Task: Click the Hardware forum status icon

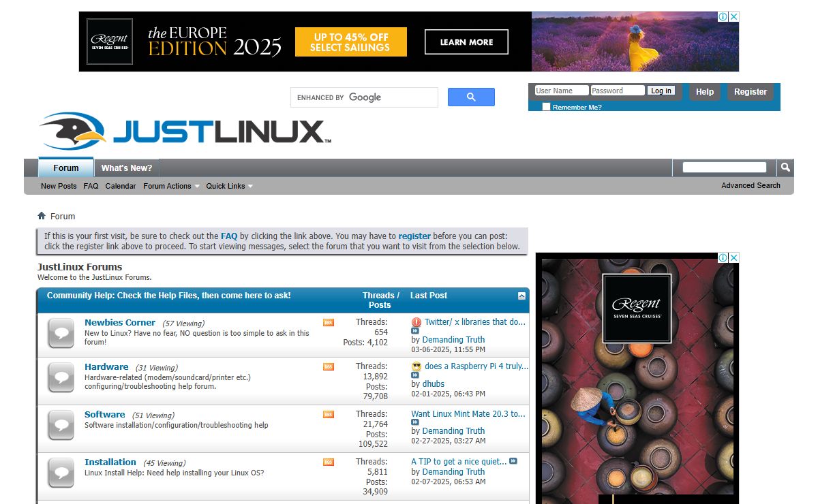Action: 61,377
